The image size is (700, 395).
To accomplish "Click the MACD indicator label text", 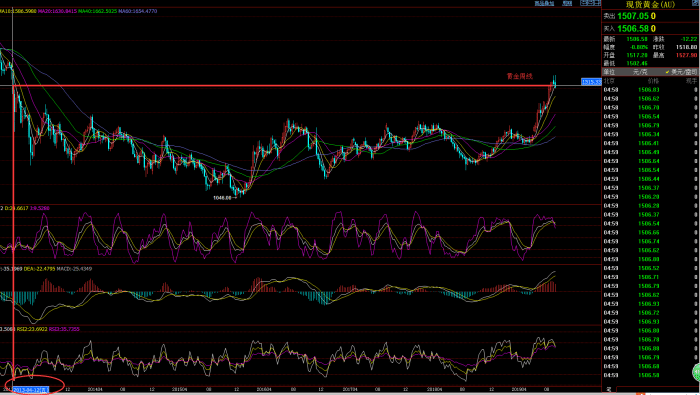I will coord(74,269).
